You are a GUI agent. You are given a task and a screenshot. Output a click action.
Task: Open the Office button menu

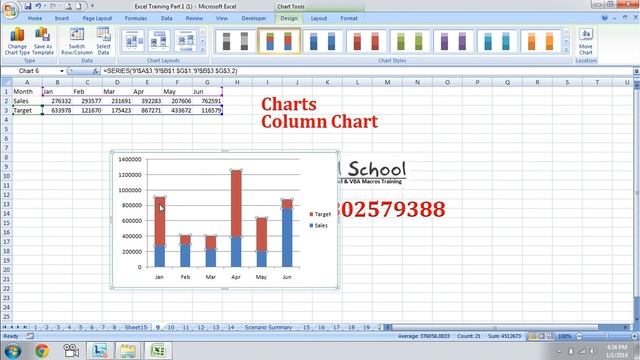[11, 9]
